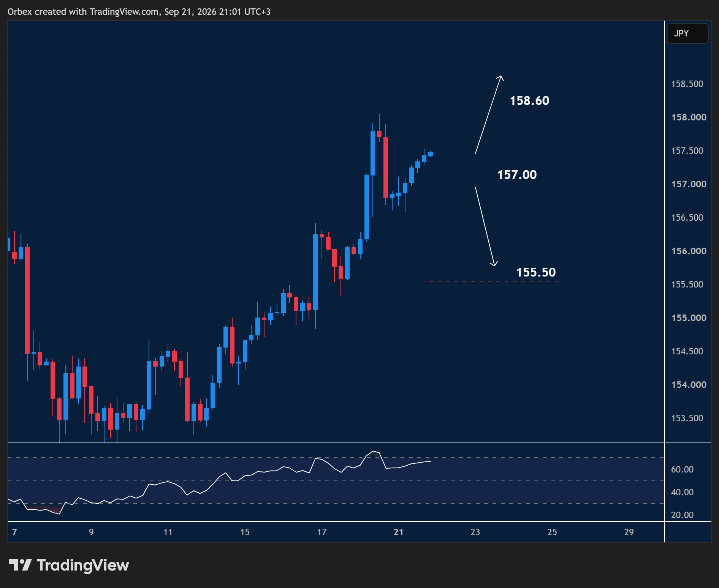Image resolution: width=719 pixels, height=588 pixels.
Task: Click date 9 on time axis
Action: point(91,532)
